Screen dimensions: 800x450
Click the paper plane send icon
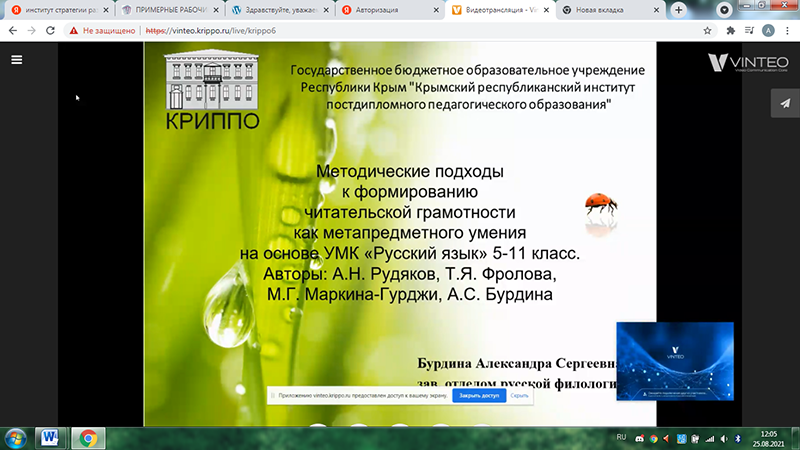(785, 104)
